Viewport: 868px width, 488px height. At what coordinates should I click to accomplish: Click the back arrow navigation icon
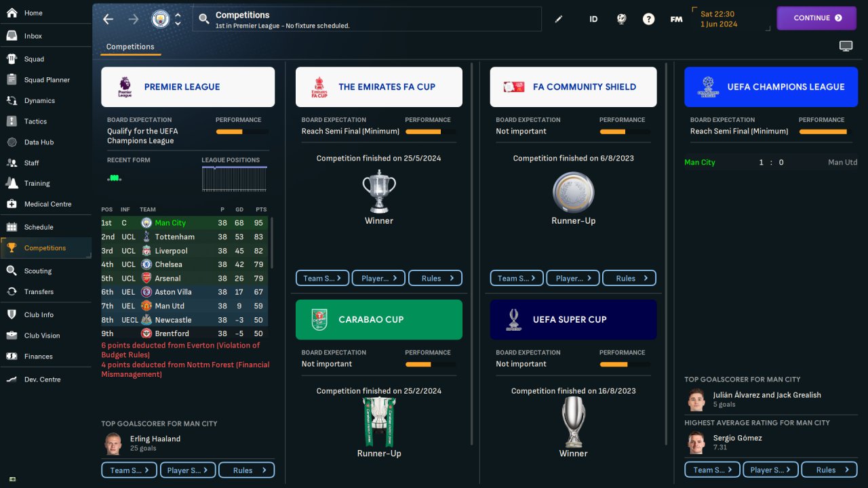pyautogui.click(x=108, y=19)
